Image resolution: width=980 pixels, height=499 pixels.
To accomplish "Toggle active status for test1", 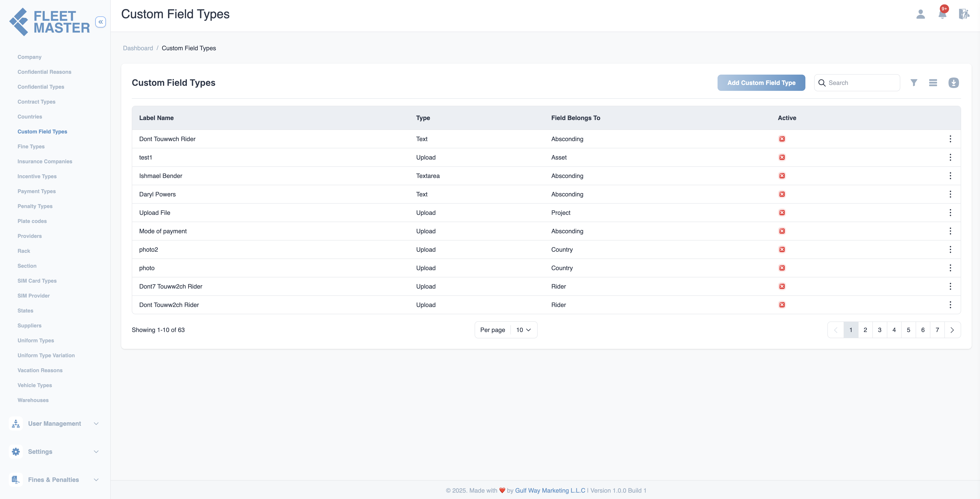I will point(782,157).
